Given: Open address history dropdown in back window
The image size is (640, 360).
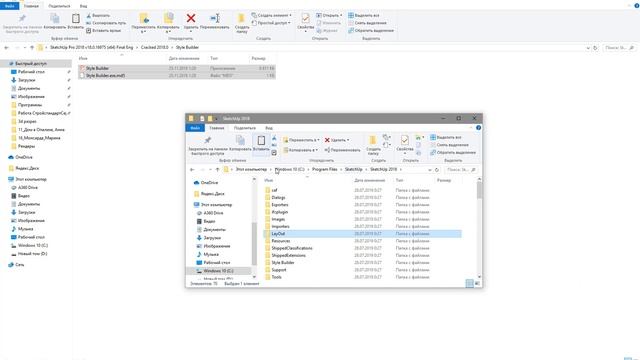Looking at the screenshot, I should pos(588,48).
